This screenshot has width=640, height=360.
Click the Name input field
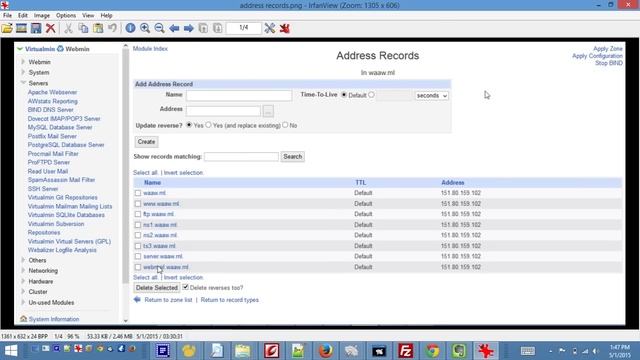coord(239,96)
